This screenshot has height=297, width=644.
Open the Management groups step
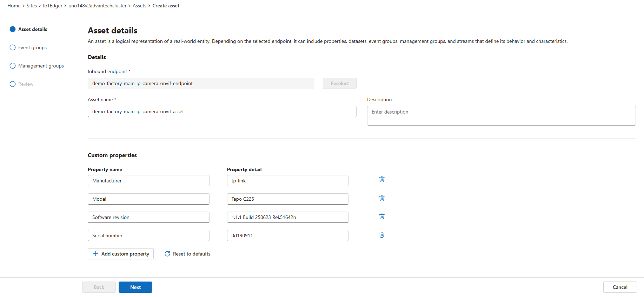coord(41,66)
